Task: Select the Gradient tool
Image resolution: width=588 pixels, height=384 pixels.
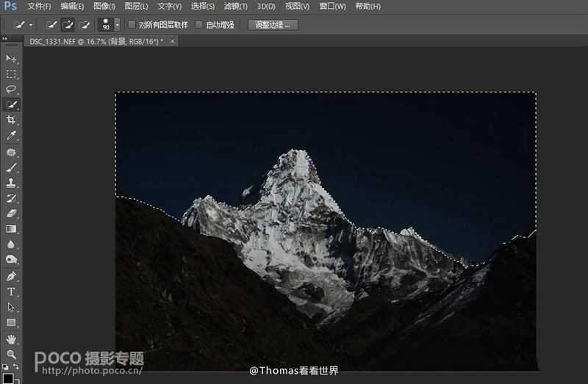Action: 11,229
